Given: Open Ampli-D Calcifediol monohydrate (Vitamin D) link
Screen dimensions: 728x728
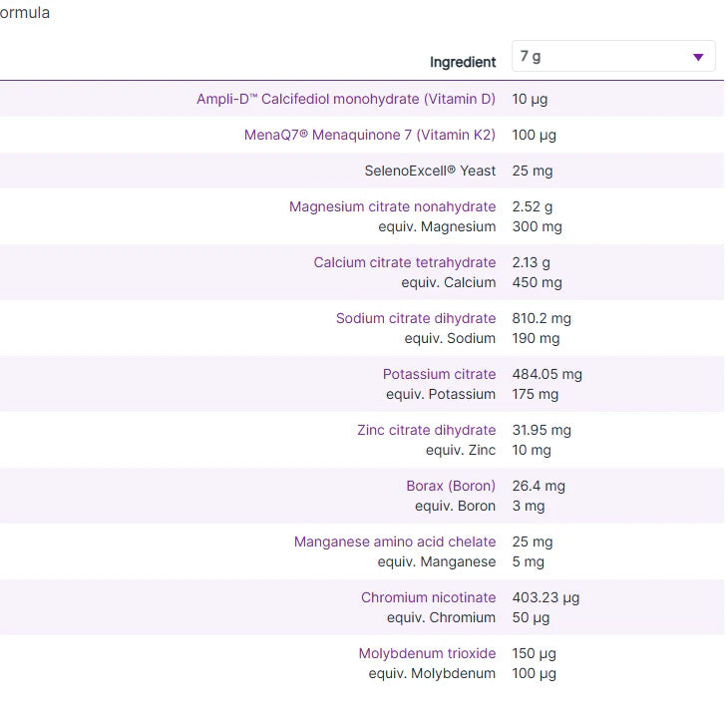Looking at the screenshot, I should click(x=345, y=99).
